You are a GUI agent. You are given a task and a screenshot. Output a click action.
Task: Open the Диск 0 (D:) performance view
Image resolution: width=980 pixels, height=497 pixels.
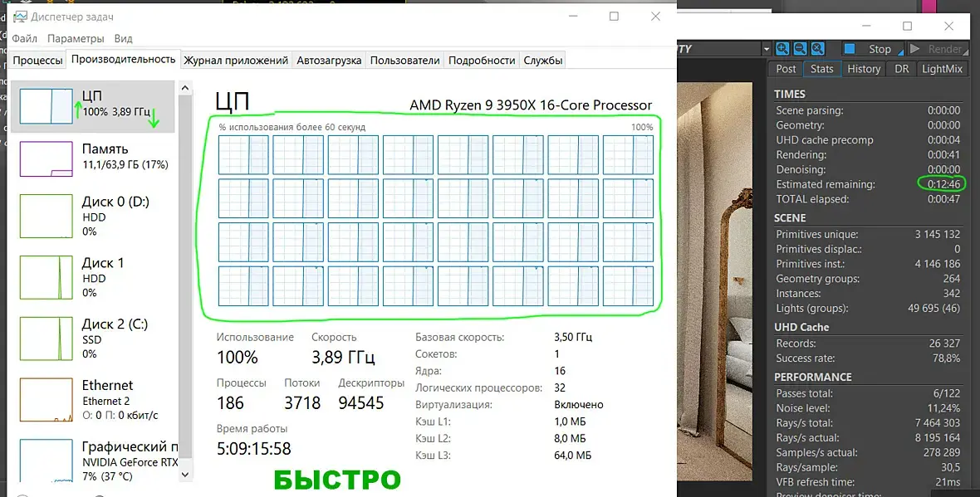point(93,216)
